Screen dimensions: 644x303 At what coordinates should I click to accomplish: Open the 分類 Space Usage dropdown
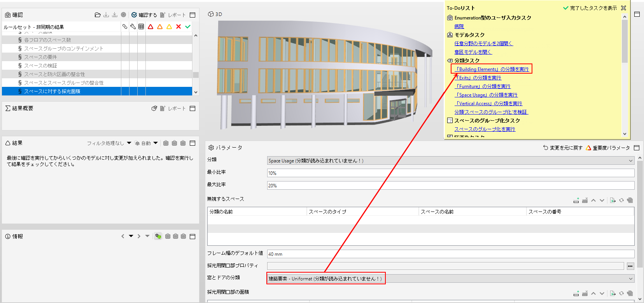[451, 160]
